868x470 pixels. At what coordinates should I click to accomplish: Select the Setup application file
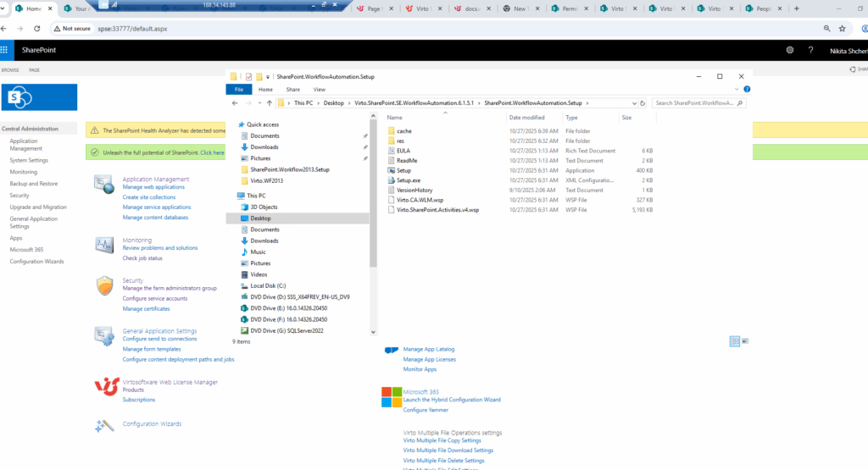403,170
